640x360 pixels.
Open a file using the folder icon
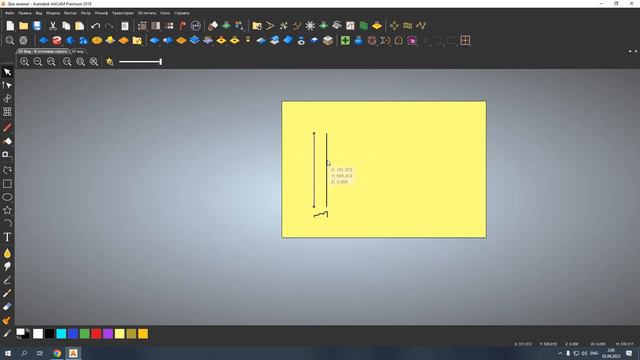coord(24,26)
